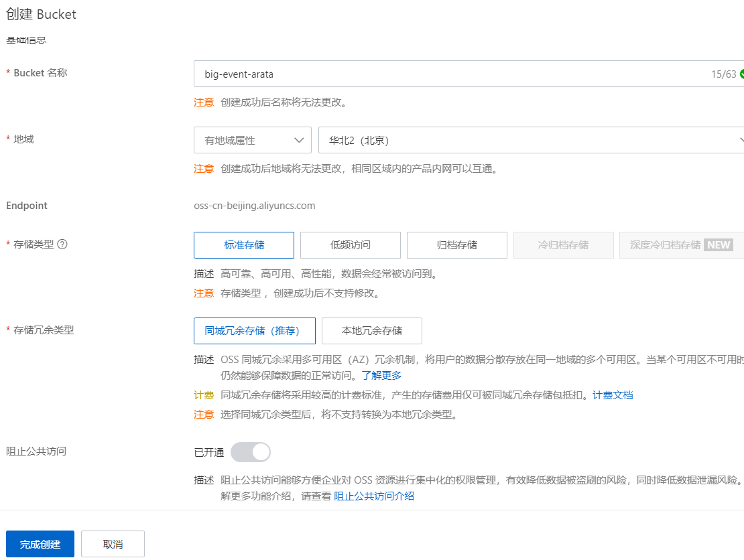Select 标准存储 storage type
Screen dimensions: 744x560
244,244
